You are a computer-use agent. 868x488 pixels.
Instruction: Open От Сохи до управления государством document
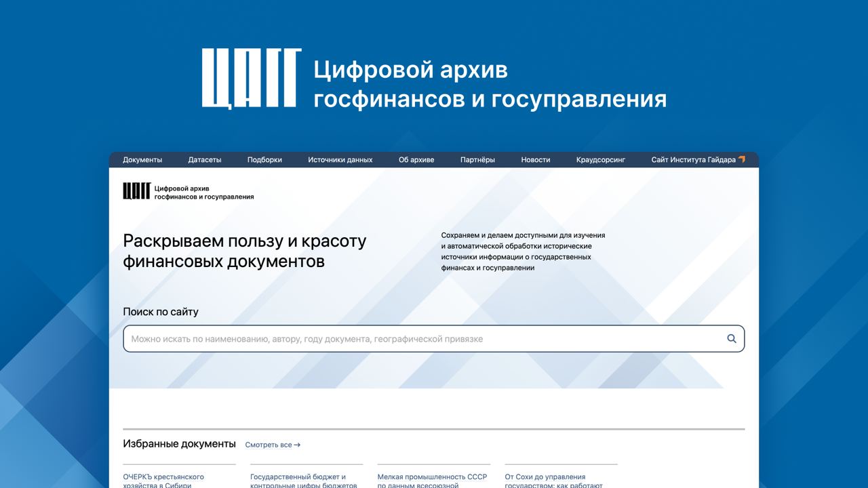[554, 481]
